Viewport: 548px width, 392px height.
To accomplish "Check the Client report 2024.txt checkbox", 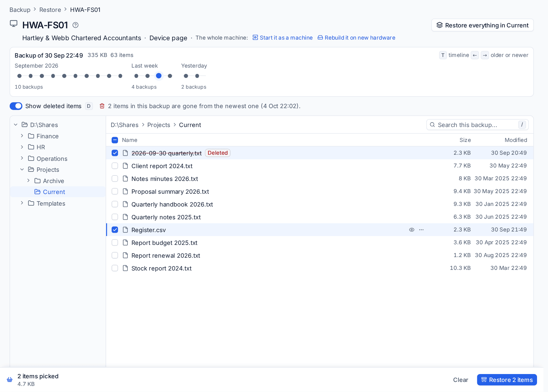I will pyautogui.click(x=115, y=166).
